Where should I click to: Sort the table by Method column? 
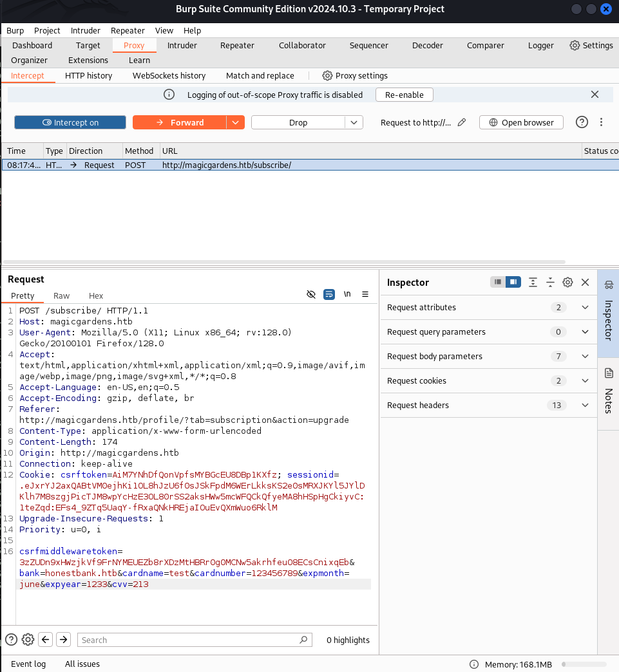click(139, 151)
